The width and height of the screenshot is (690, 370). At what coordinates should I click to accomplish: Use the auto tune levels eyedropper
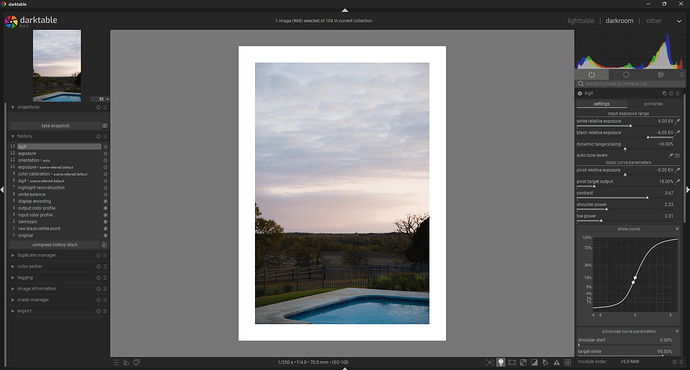coord(671,155)
